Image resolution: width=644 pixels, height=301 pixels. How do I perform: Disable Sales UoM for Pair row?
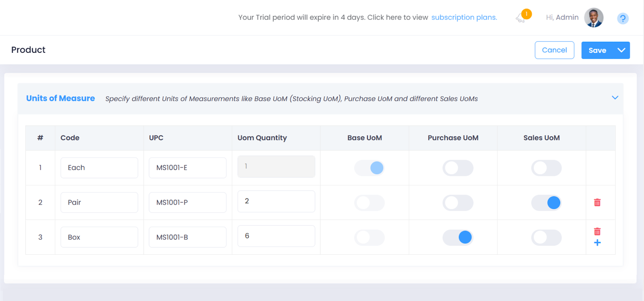546,203
